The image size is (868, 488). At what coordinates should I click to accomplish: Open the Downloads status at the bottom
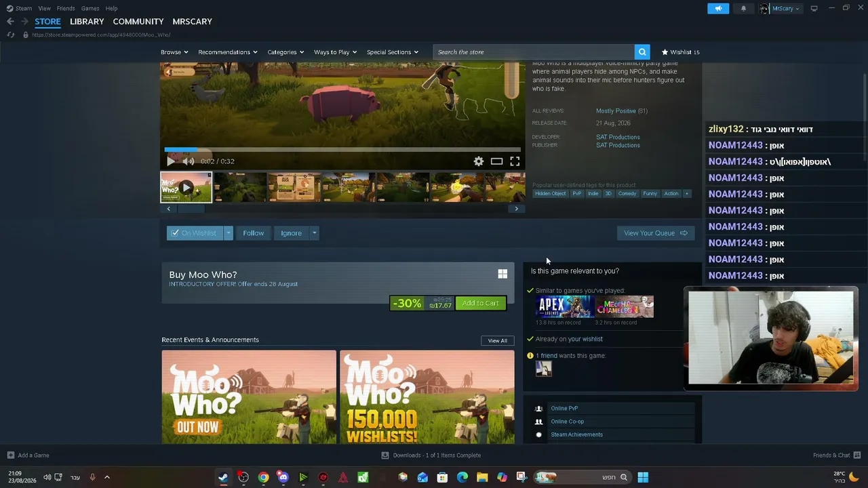click(x=431, y=455)
